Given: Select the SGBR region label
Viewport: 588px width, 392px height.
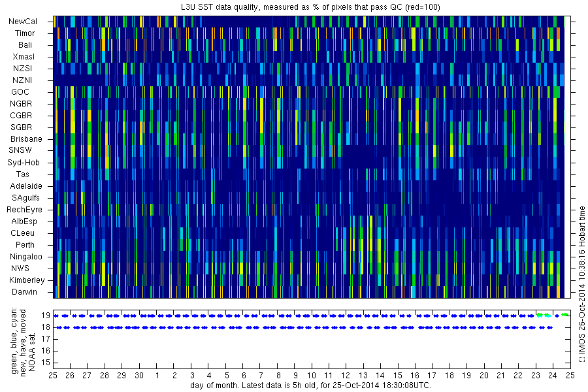Looking at the screenshot, I should point(22,127).
